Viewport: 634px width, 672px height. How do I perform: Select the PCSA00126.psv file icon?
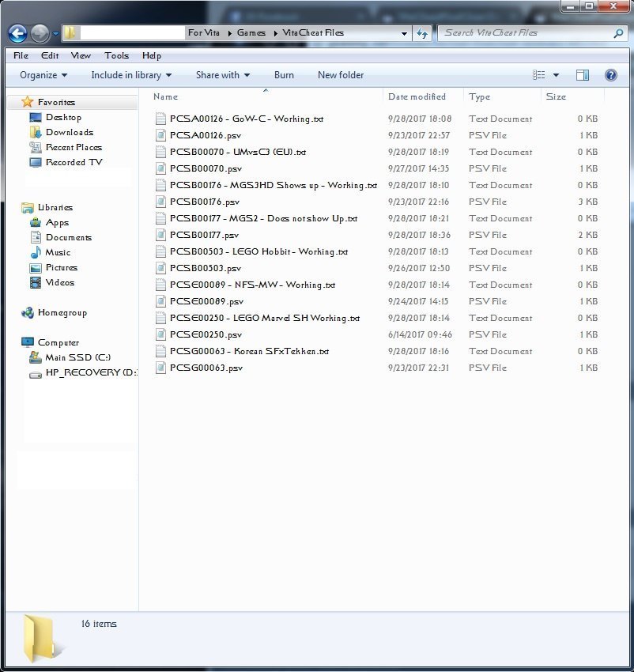(x=160, y=135)
